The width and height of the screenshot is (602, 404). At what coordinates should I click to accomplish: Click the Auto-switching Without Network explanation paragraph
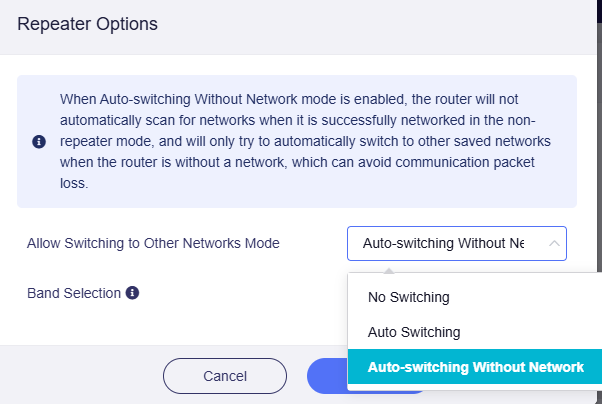pos(305,141)
